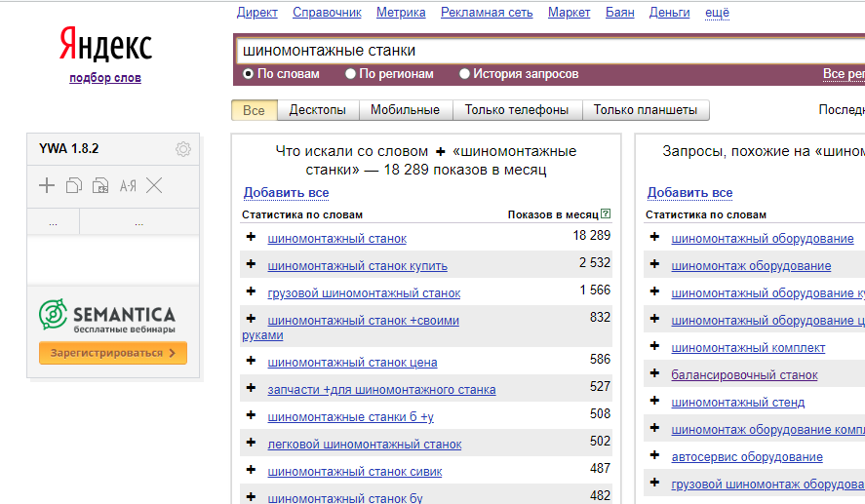Select the 'По словам' radio button
This screenshot has width=865, height=504.
248,74
